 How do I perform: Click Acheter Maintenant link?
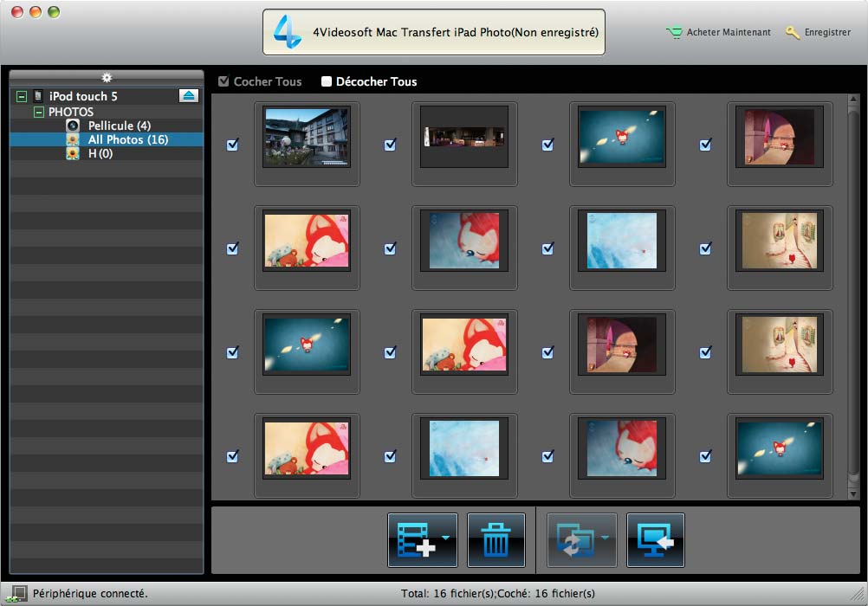click(x=728, y=33)
